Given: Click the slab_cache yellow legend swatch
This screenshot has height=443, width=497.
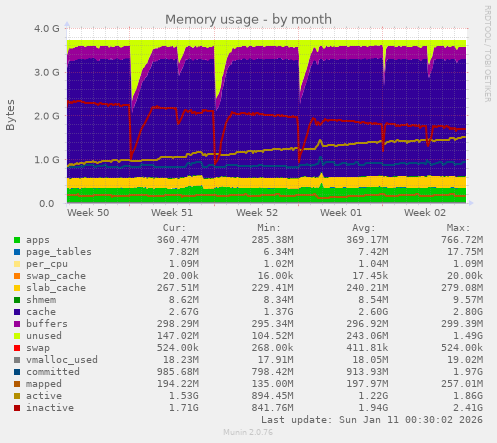Looking at the screenshot, I should (17, 288).
